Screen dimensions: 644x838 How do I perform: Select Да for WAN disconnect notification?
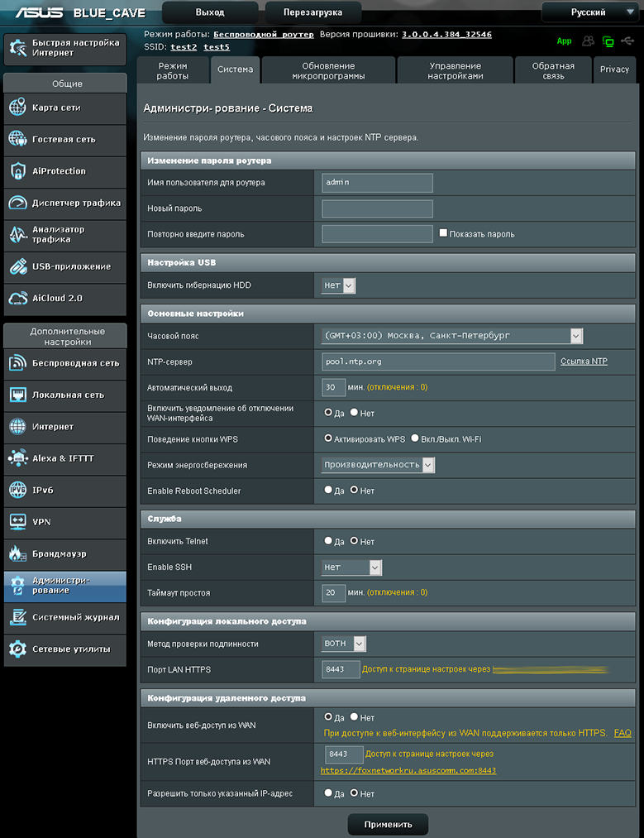(x=328, y=412)
